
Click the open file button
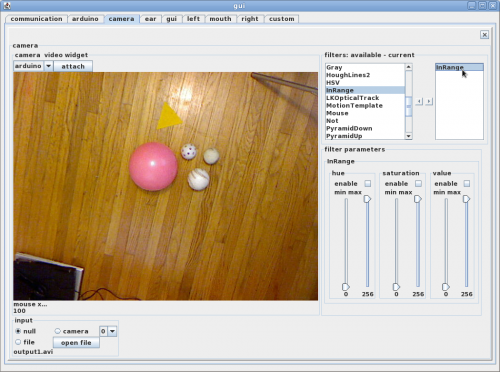click(x=76, y=343)
